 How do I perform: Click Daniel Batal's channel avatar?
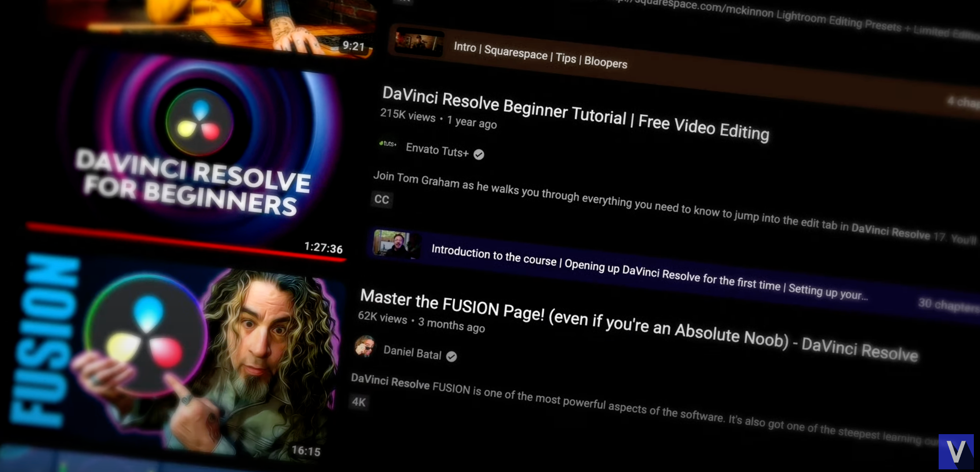(x=365, y=346)
